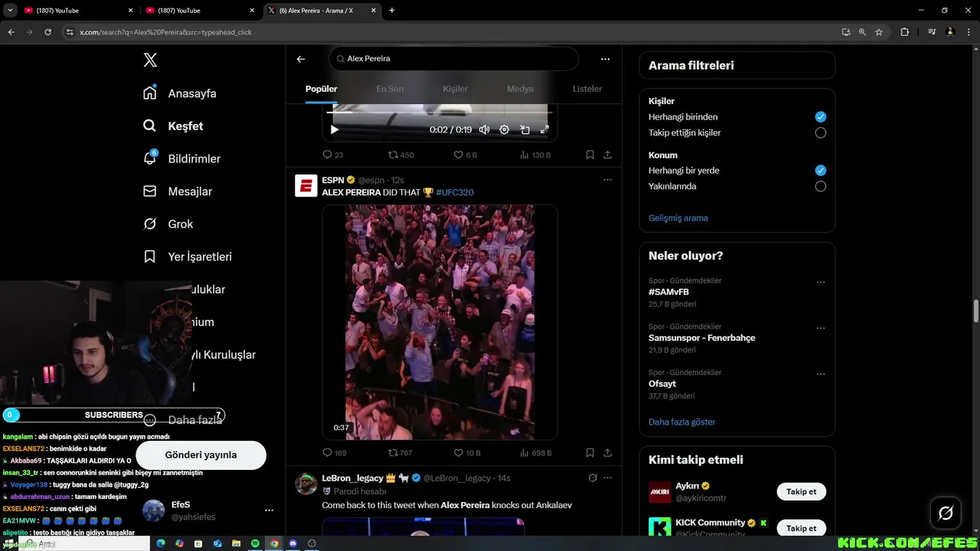View ESPN post's 698 B views stats
Image resolution: width=980 pixels, height=551 pixels.
pyautogui.click(x=535, y=453)
